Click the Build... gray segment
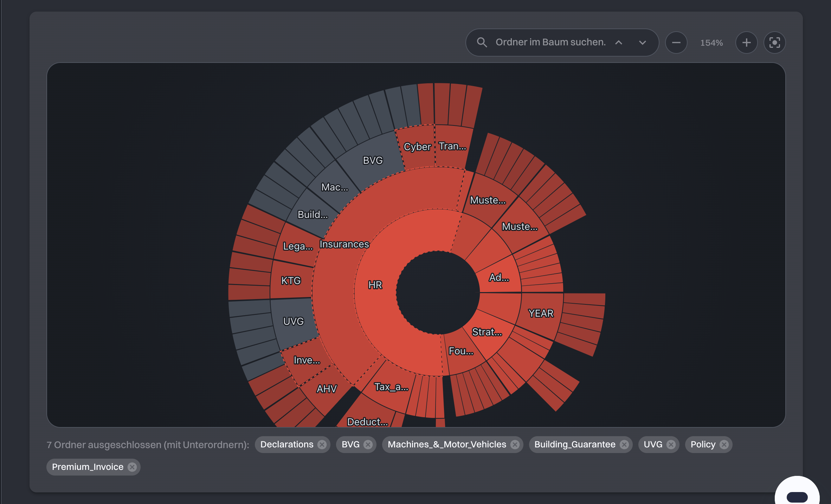 [313, 214]
